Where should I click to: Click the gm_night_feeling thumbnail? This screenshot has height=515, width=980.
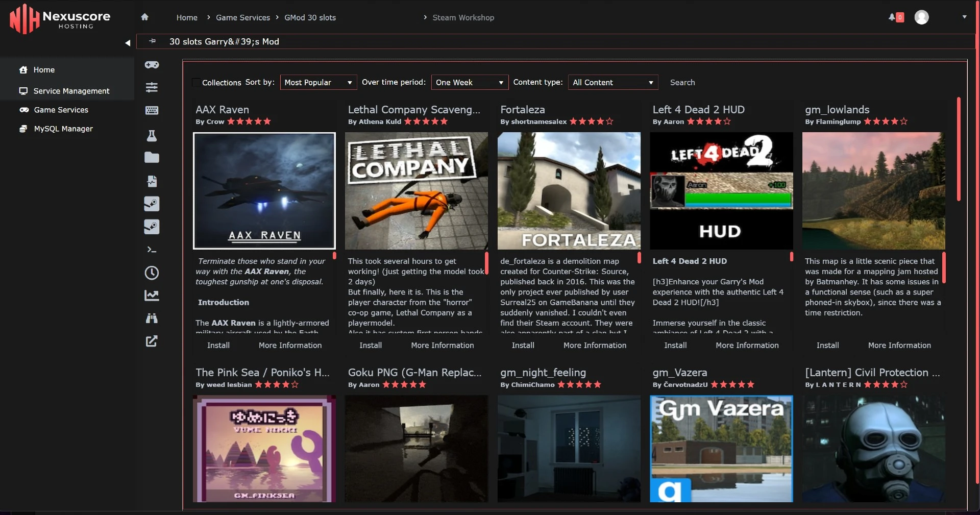(569, 449)
